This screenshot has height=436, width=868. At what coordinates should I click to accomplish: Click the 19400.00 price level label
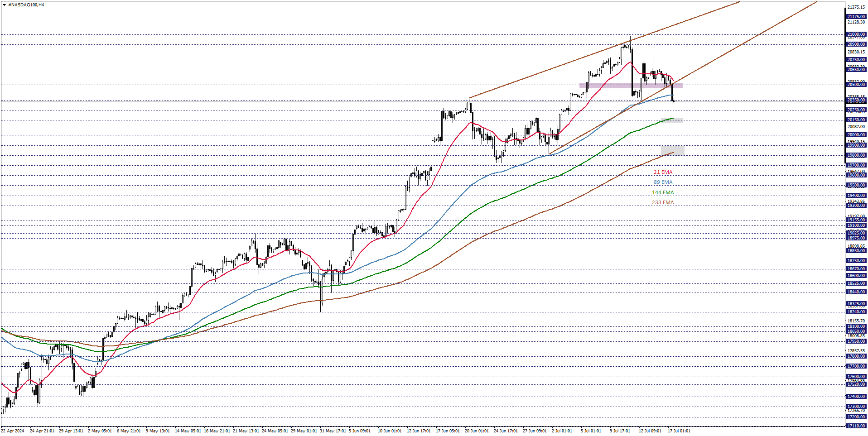pos(856,196)
